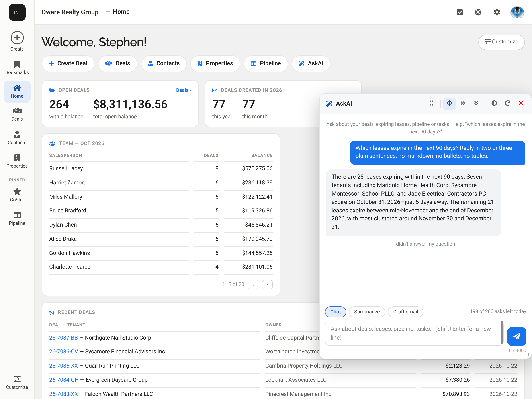Reset AskAI conversation with the refresh icon
This screenshot has width=532, height=399.
507,103
